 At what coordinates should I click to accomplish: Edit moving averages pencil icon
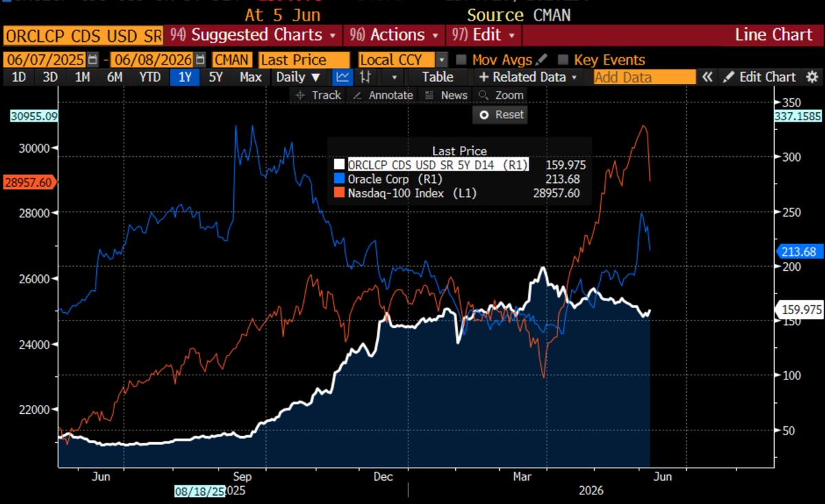pyautogui.click(x=542, y=60)
